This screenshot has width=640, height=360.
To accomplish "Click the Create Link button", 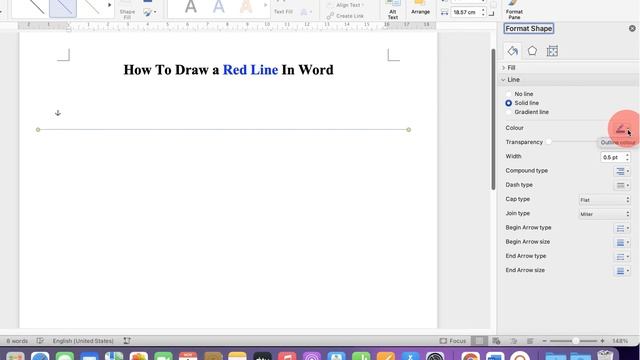I will 345,16.
